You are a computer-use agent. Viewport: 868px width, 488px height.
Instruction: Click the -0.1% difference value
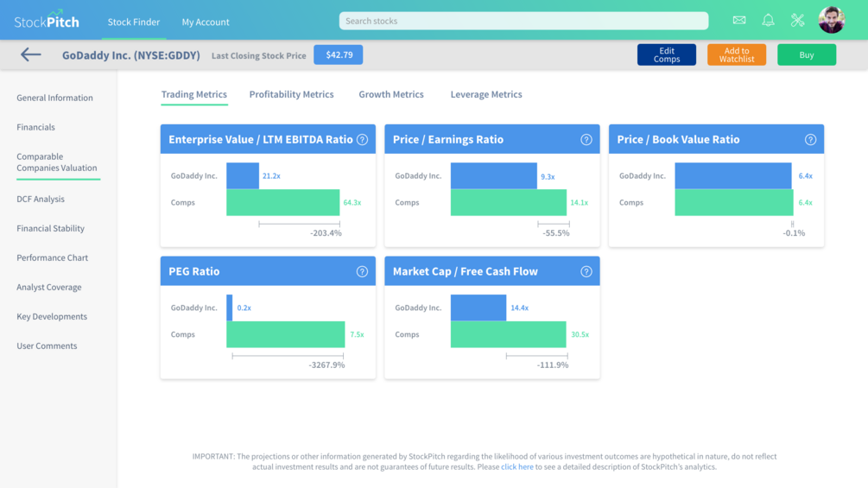click(794, 233)
